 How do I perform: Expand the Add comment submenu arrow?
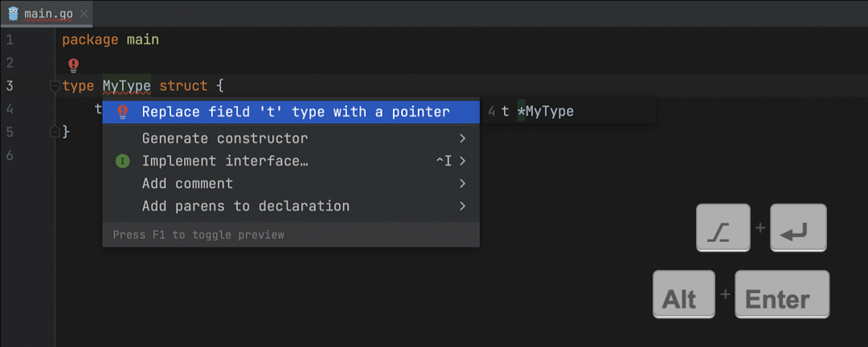(x=462, y=184)
